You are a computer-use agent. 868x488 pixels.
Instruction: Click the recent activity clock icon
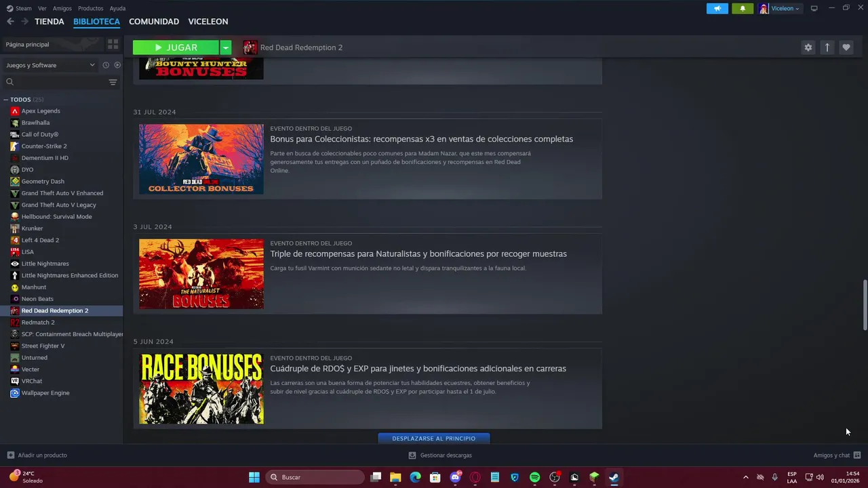[x=106, y=65]
